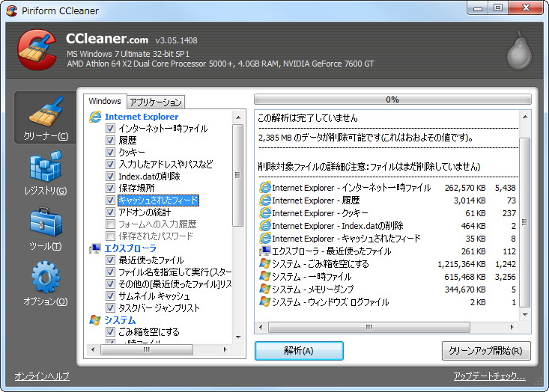Click the エクスプローラ category computer icon
Image resolution: width=549 pixels, height=392 pixels.
[x=95, y=248]
